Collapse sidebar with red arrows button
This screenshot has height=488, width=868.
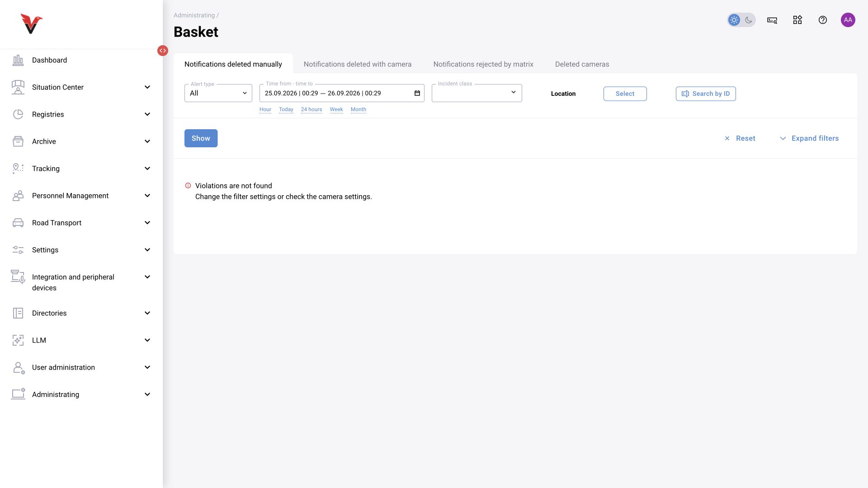(163, 51)
